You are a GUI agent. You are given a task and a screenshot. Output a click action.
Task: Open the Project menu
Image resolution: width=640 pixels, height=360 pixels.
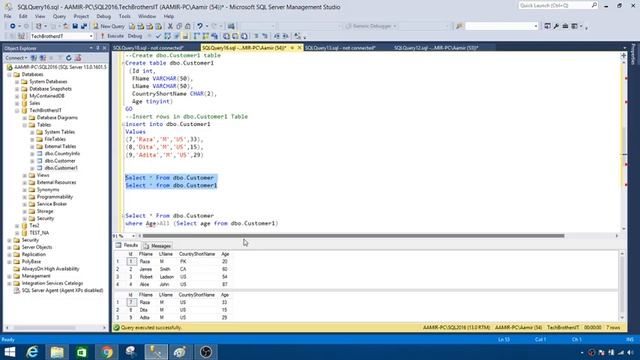click(x=81, y=16)
